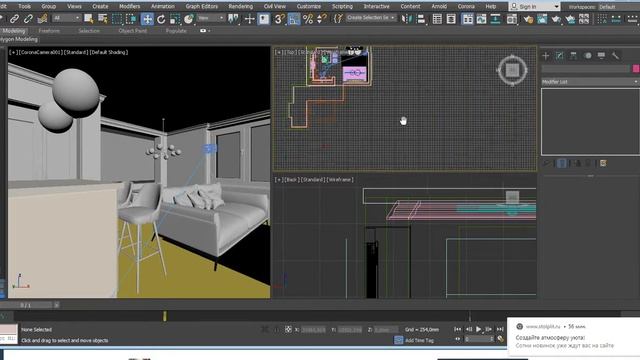The image size is (640, 360).
Task: Open the Material Editor icon
Action: [511, 19]
